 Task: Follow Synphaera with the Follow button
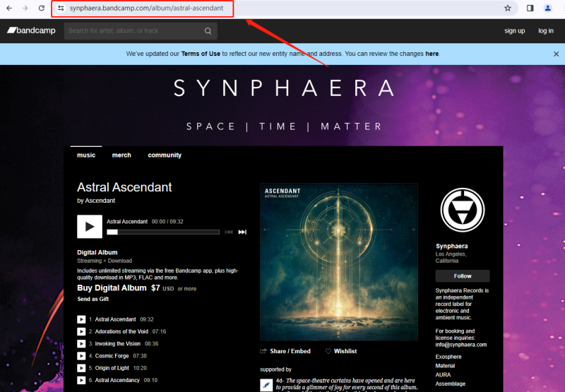(463, 276)
